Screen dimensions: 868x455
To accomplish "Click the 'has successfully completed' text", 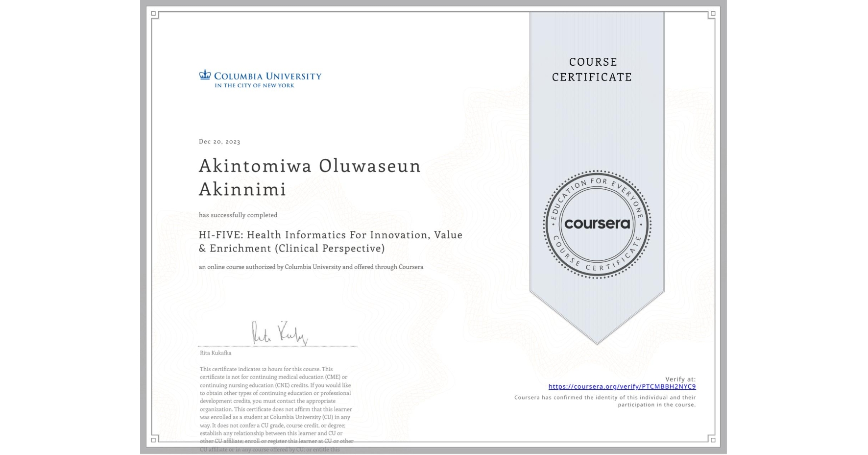I will (238, 215).
